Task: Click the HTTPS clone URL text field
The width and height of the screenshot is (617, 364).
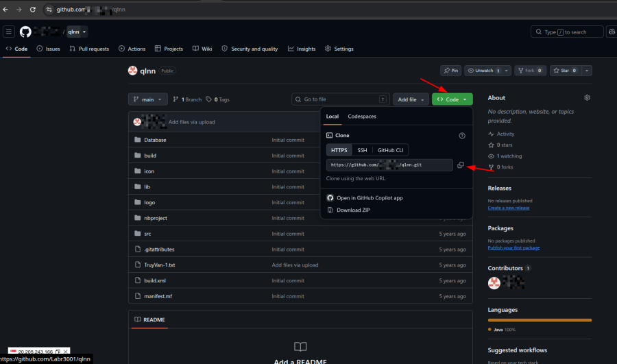Action: click(x=389, y=165)
